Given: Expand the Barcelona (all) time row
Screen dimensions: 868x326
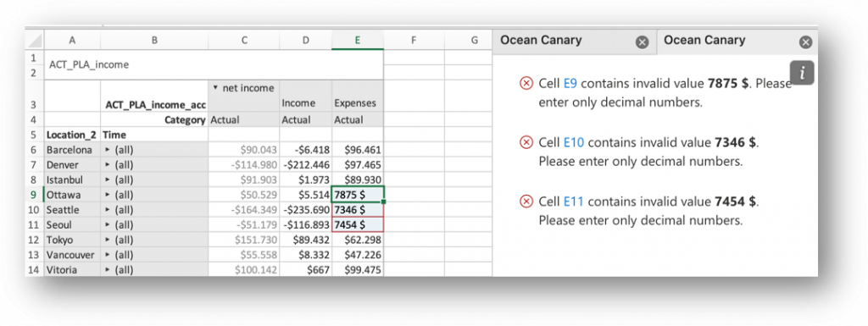Looking at the screenshot, I should pos(108,150).
